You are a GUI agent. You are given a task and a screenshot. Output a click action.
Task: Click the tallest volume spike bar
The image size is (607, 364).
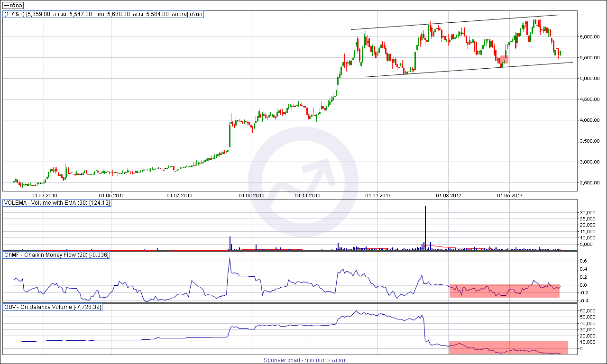pos(425,227)
